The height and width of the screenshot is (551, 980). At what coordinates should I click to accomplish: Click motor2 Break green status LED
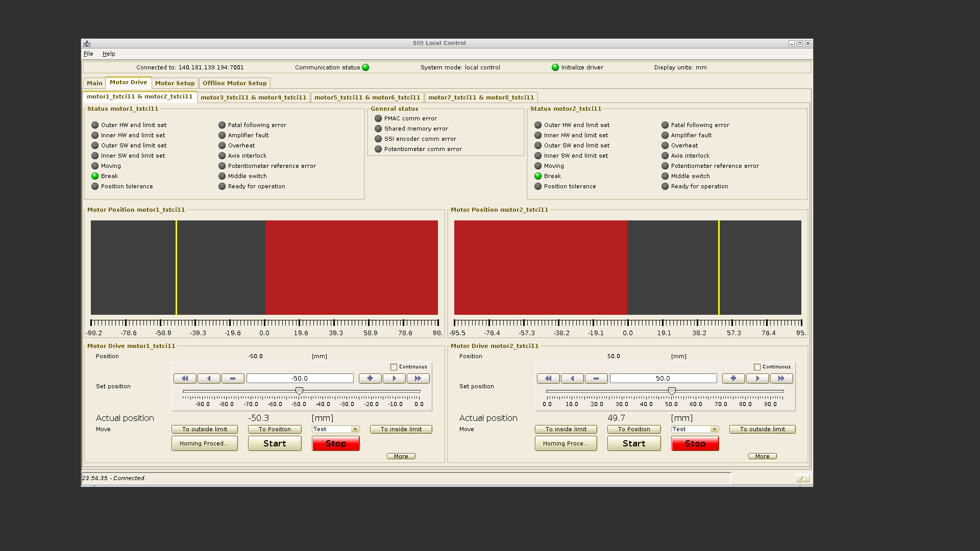pos(538,176)
